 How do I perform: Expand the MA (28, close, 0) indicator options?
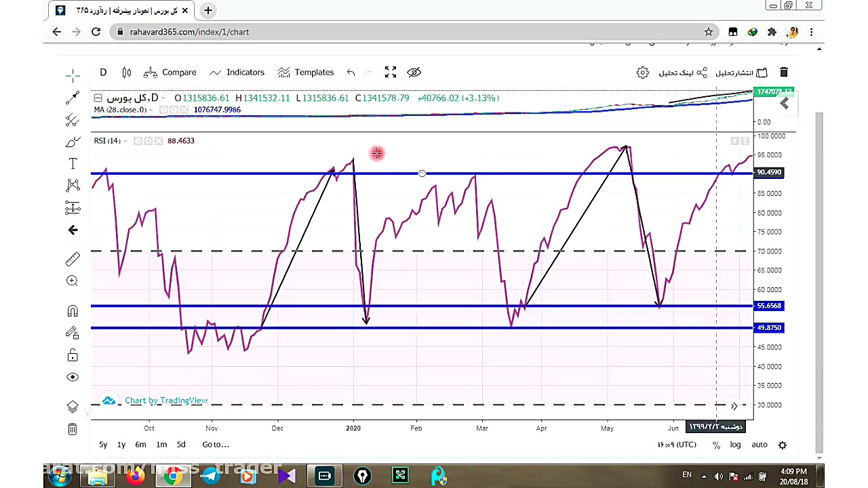[151, 110]
